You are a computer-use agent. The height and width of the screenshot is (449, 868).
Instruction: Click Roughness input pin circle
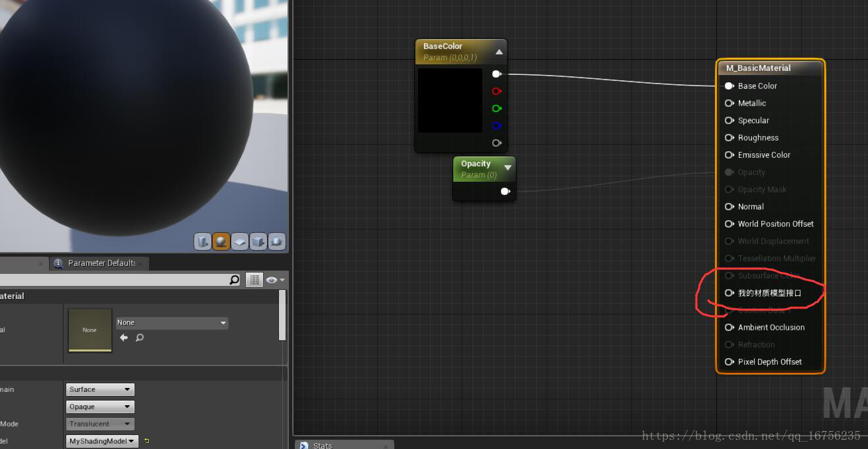(x=729, y=138)
